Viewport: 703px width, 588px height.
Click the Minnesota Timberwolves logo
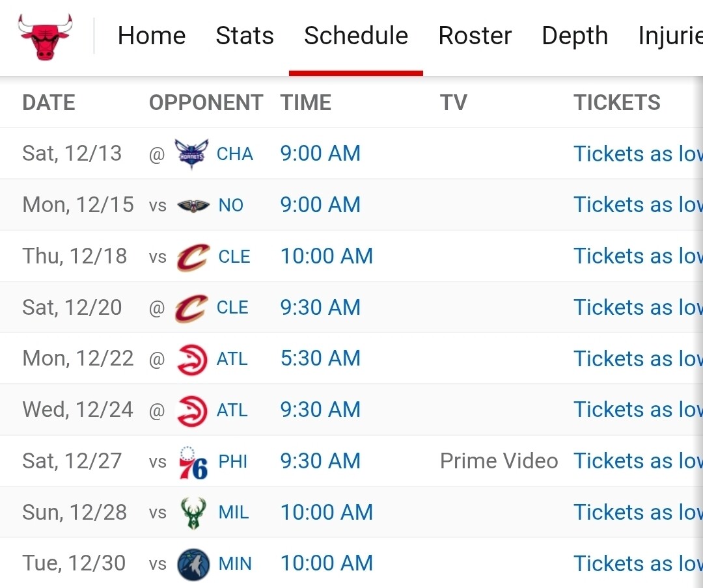[193, 564]
